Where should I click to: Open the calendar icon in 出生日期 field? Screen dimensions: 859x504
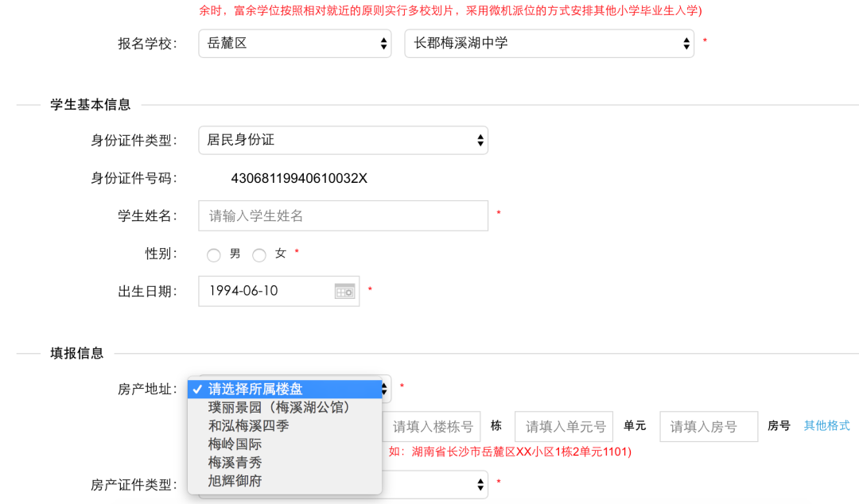pyautogui.click(x=344, y=291)
